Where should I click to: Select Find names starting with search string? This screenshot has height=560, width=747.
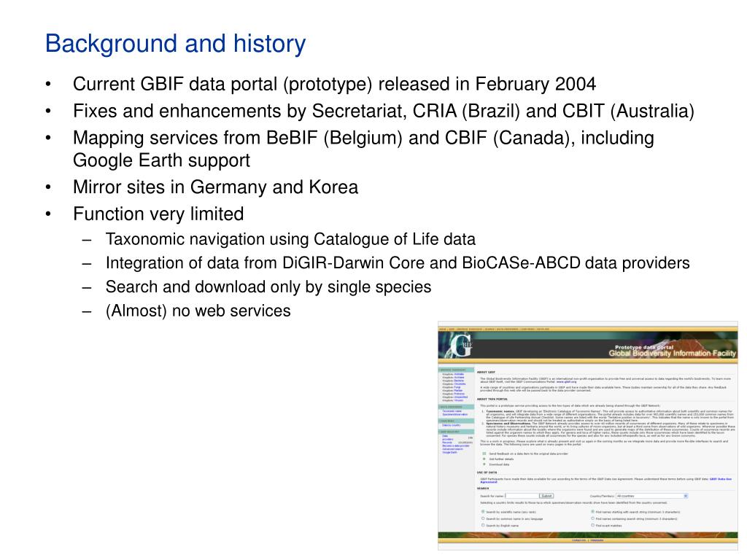(x=593, y=512)
